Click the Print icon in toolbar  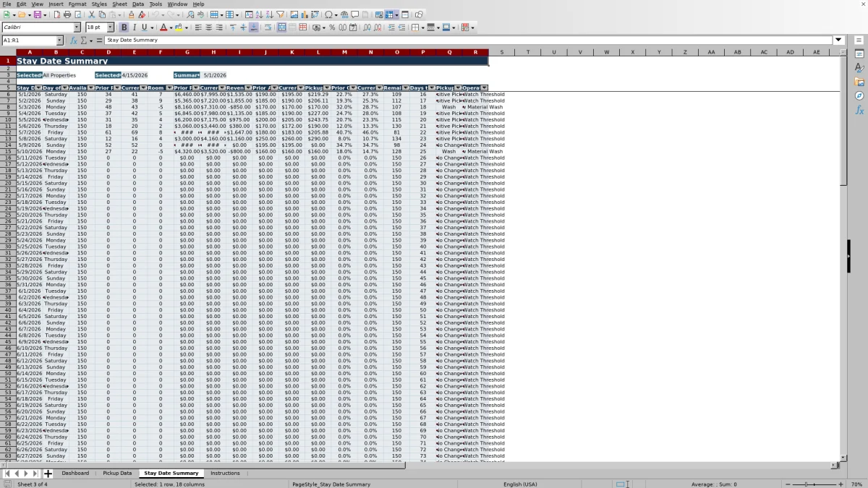tap(67, 14)
